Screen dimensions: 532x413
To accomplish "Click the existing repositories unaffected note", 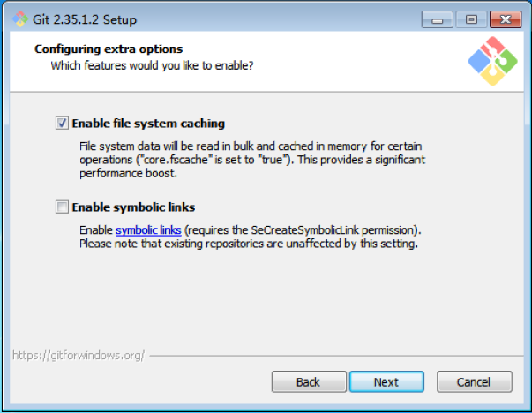I will pyautogui.click(x=249, y=244).
